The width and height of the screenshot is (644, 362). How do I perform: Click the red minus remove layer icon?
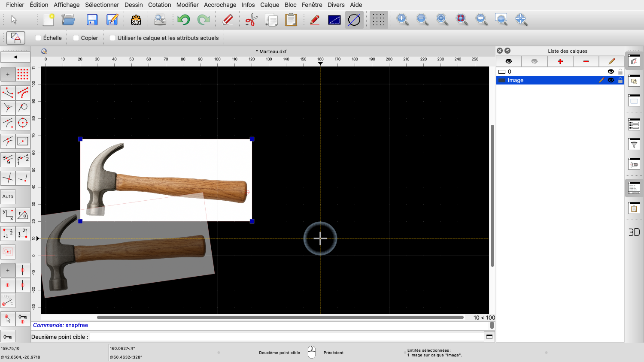point(586,61)
